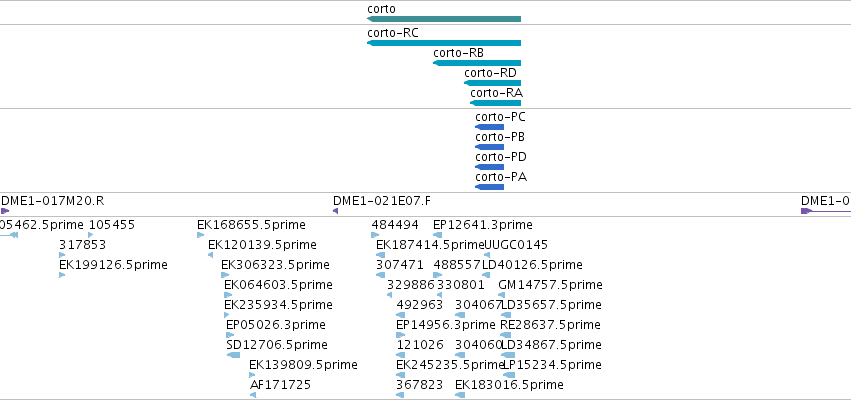Click the 484494 feature arrow
Image resolution: width=851 pixels, height=400 pixels.
[375, 235]
